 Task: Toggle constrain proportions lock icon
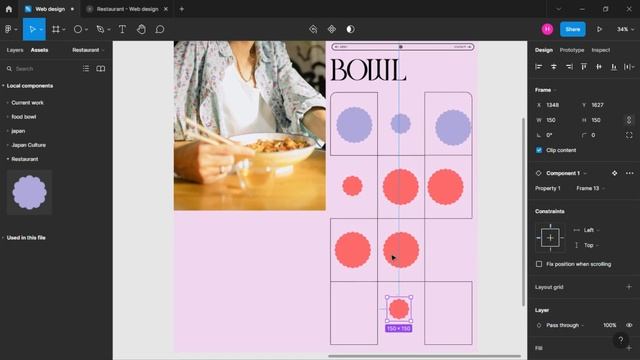pyautogui.click(x=629, y=120)
